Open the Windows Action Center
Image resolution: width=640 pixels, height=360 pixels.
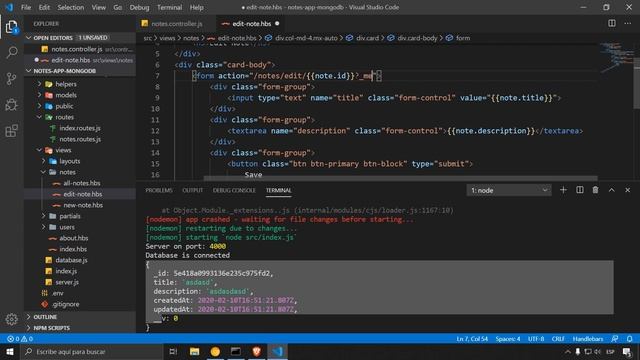(x=627, y=351)
